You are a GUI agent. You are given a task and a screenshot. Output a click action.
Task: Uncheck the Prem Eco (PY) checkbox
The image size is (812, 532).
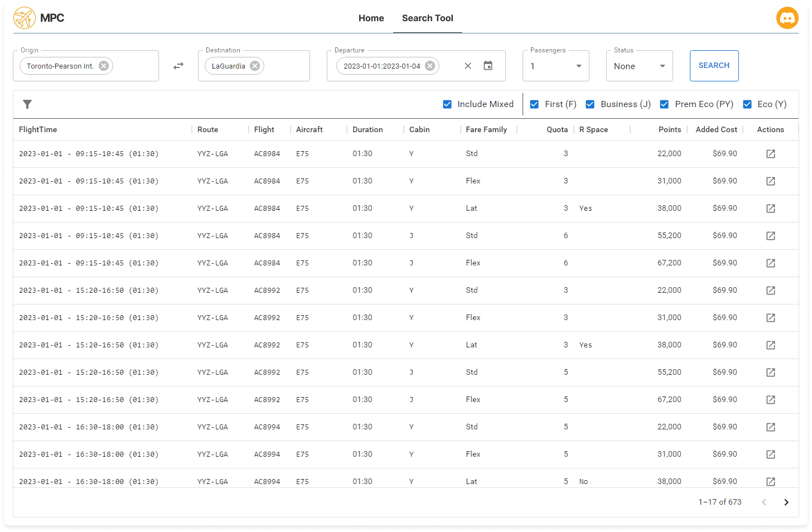click(664, 104)
